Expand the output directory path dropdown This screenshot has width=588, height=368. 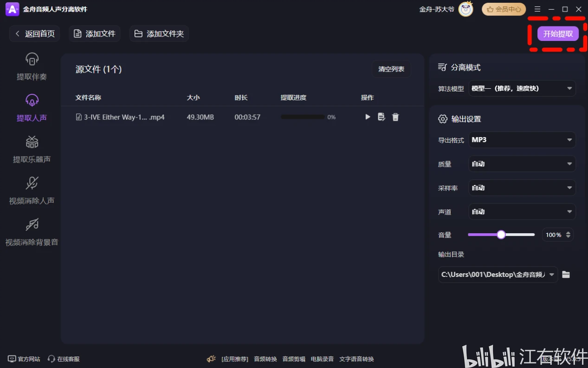551,275
